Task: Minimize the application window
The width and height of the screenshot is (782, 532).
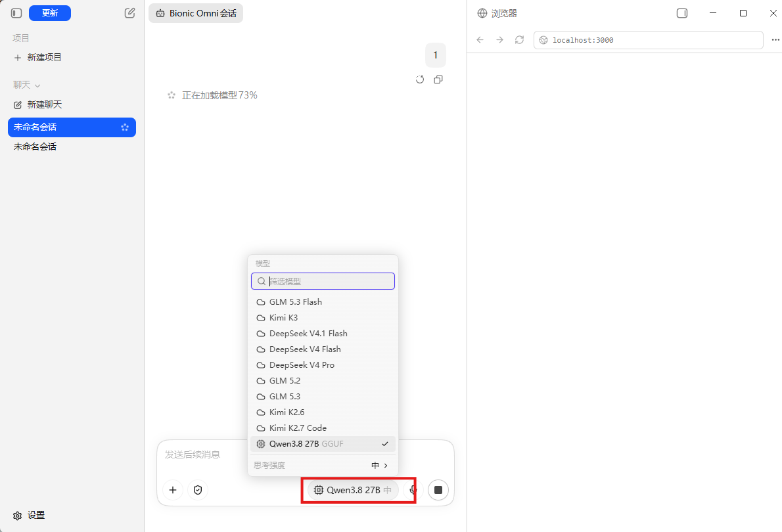Action: [x=713, y=13]
